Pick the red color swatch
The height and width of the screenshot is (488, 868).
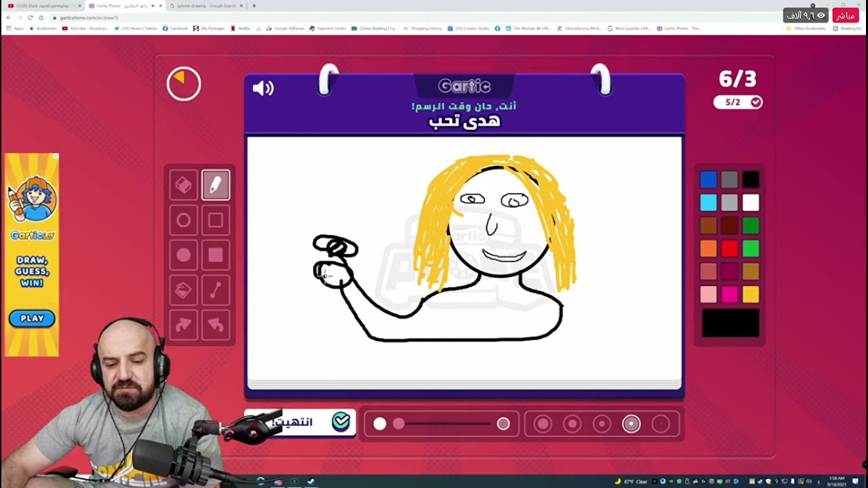[x=730, y=249]
